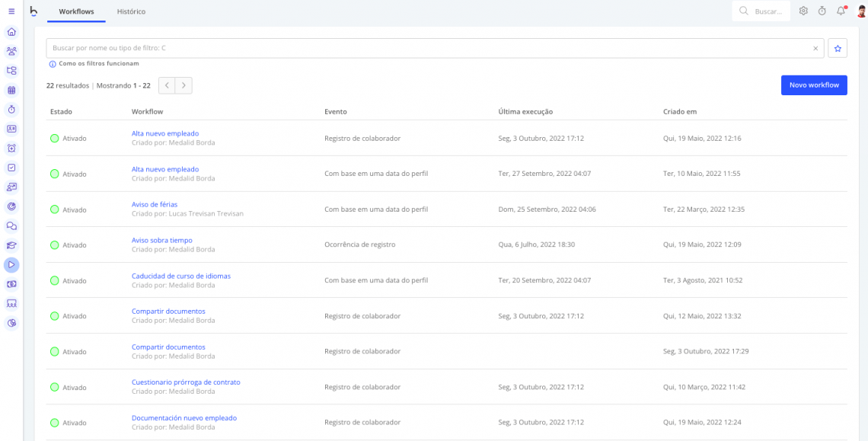This screenshot has width=868, height=441.
Task: Collapse the sidebar with the hamburger icon
Action: 11,11
